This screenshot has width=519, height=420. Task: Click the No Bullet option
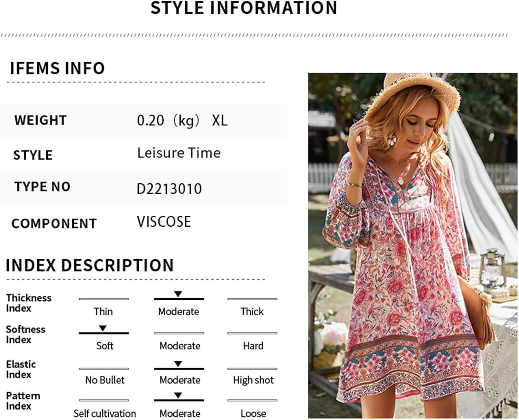pos(105,380)
